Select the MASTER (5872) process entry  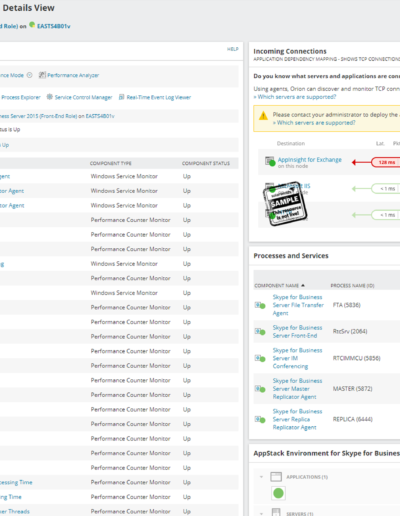click(x=352, y=389)
